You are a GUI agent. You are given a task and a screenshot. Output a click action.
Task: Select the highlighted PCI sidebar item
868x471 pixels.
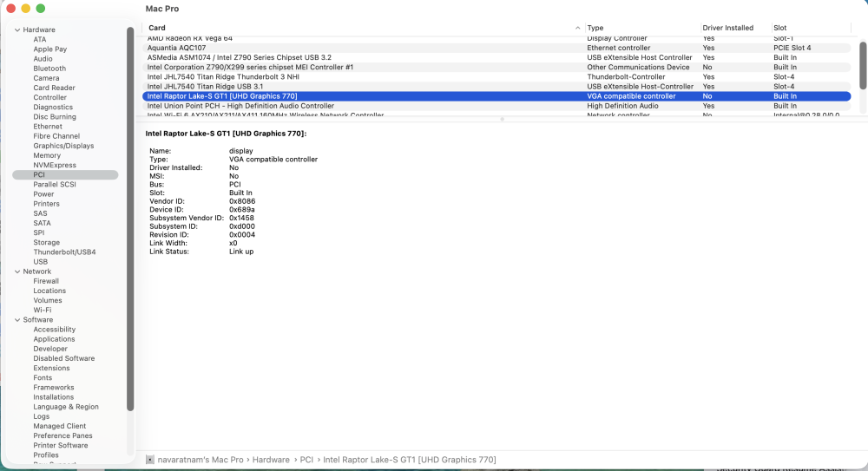(x=65, y=175)
